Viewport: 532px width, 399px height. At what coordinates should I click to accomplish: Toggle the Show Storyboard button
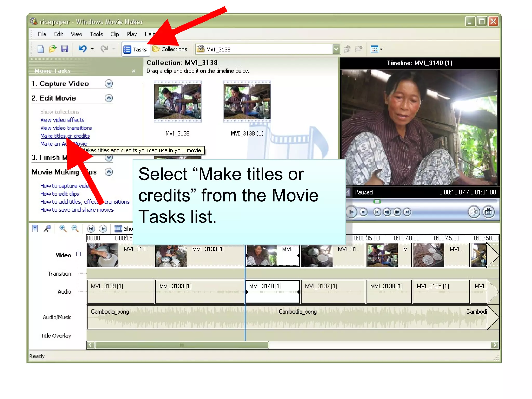click(123, 229)
